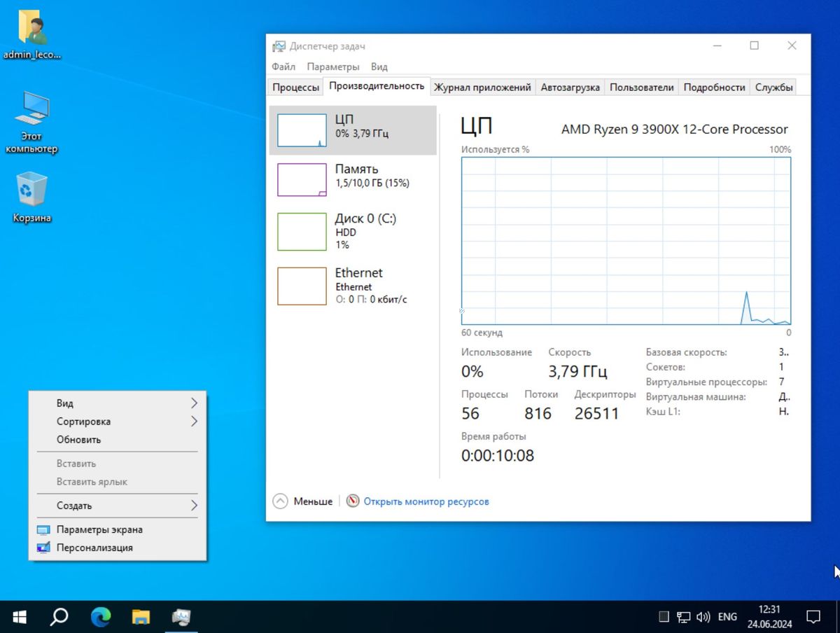Select the Память performance thumbnail
The width and height of the screenshot is (840, 633).
[x=353, y=179]
